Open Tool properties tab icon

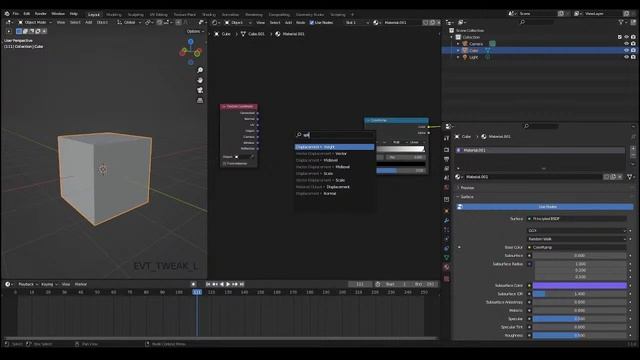(447, 138)
